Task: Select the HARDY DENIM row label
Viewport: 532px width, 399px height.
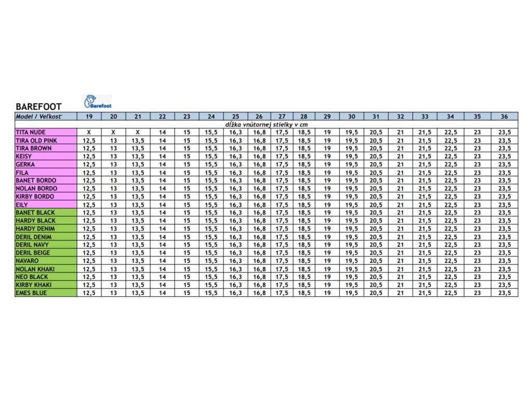Action: point(46,229)
